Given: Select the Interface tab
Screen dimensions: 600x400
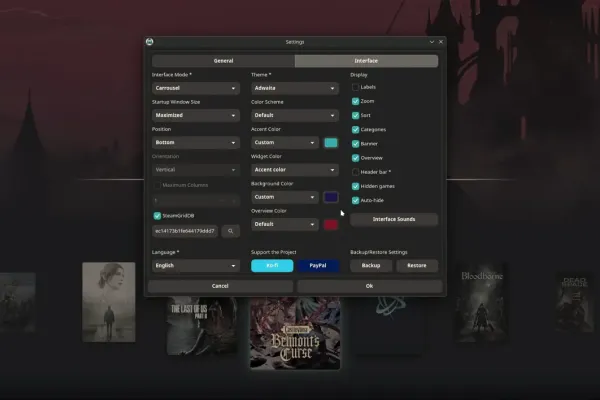Looking at the screenshot, I should (366, 61).
